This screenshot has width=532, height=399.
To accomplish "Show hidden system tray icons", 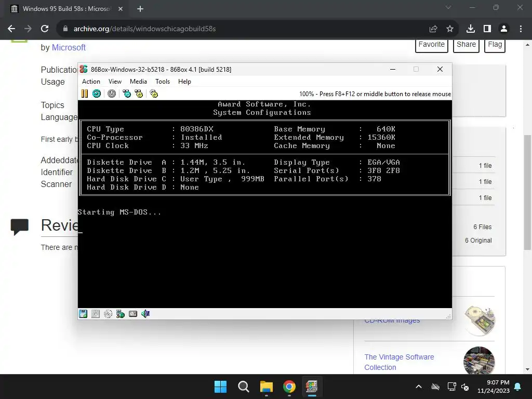I will tap(419, 387).
